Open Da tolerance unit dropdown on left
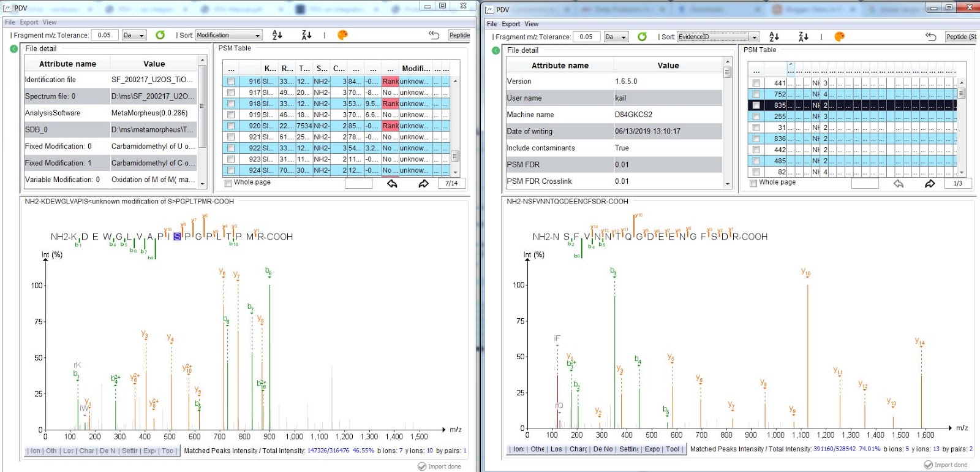Image resolution: width=980 pixels, height=472 pixels. (x=141, y=36)
